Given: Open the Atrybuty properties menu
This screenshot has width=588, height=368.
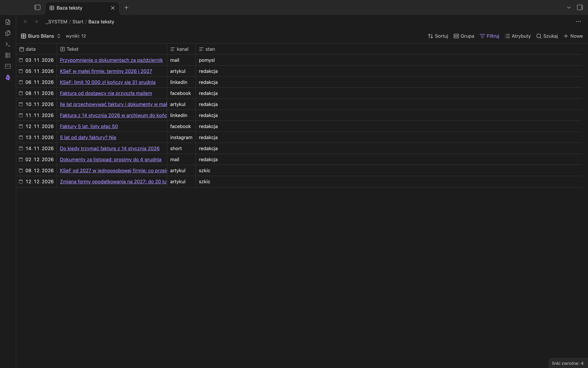Looking at the screenshot, I should 518,36.
